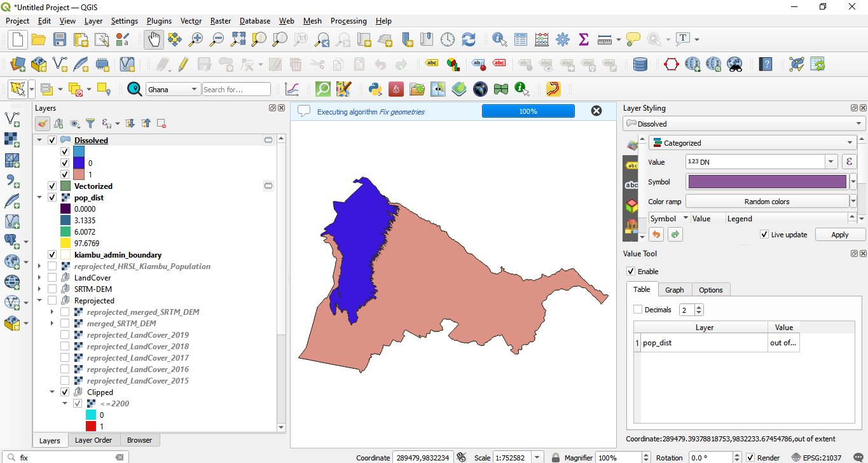Click the statistical summary sigma icon
The width and height of the screenshot is (868, 463).
pos(584,39)
